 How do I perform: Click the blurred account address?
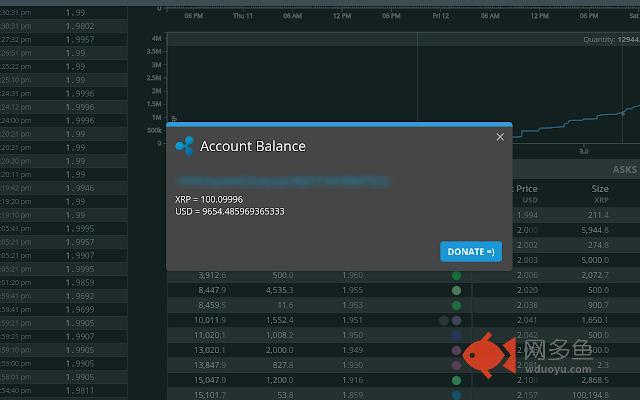click(x=283, y=181)
